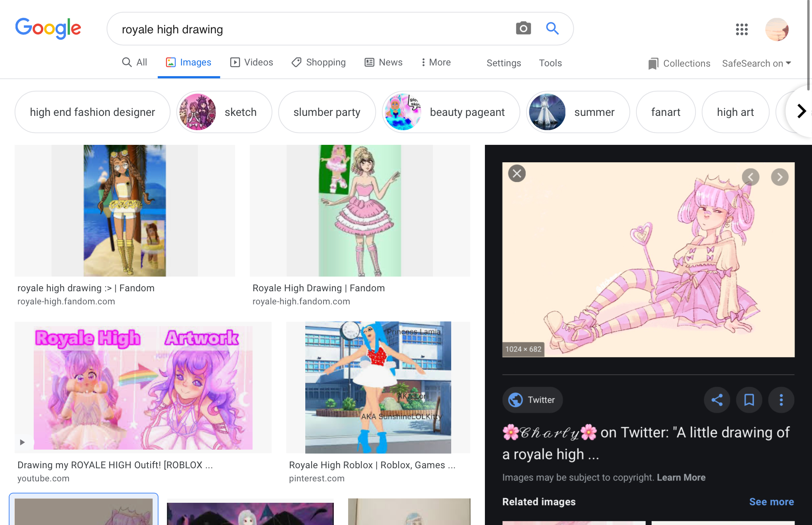Click See more related images link

771,502
